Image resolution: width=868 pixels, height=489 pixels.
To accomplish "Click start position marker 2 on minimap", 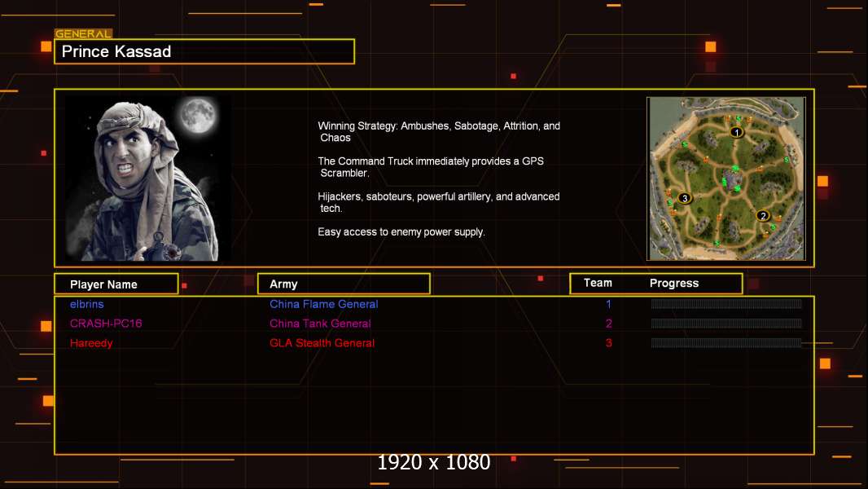I will (763, 215).
